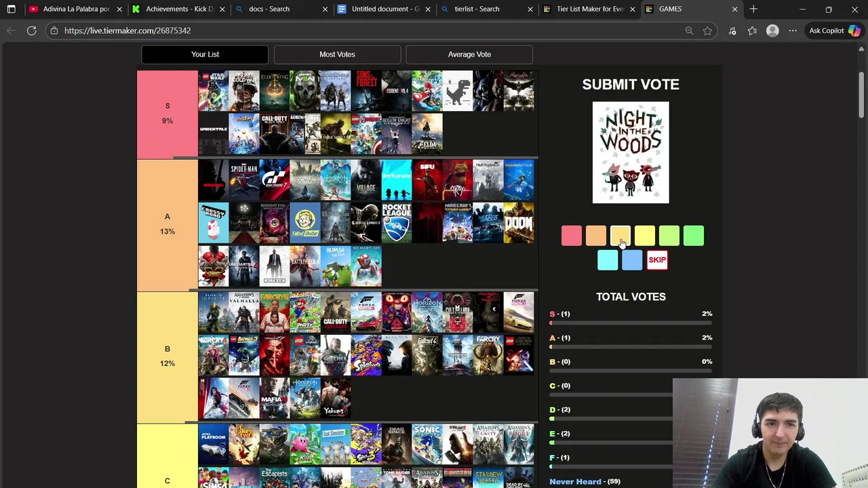
Task: Click the Fallout Shelter thumbnail
Action: point(305,222)
